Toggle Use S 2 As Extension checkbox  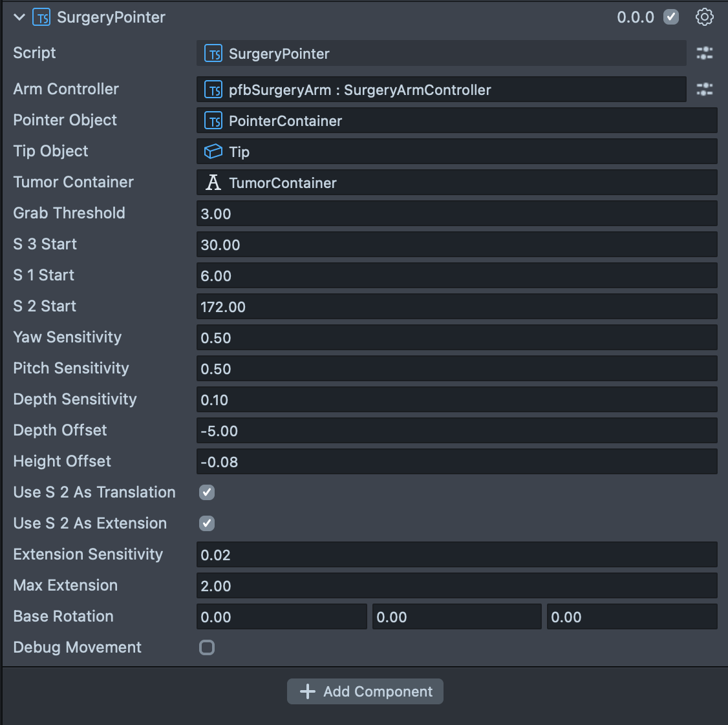pyautogui.click(x=207, y=523)
